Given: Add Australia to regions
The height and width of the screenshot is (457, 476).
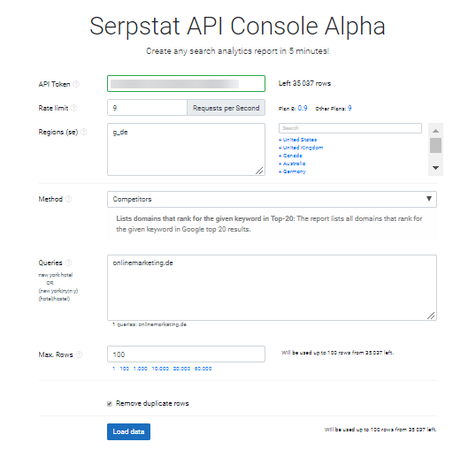Looking at the screenshot, I should [292, 164].
